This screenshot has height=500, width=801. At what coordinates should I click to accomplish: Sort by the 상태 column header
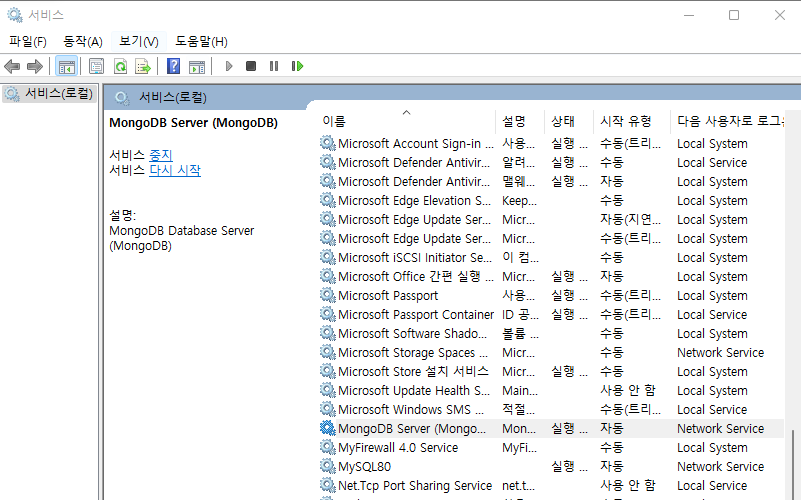[x=569, y=122]
